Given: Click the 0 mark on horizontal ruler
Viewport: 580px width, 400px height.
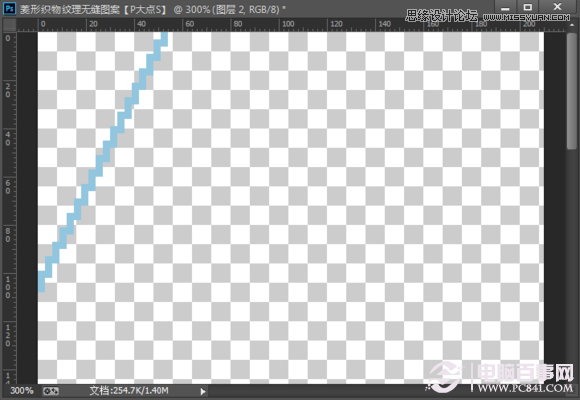Looking at the screenshot, I should (x=43, y=24).
